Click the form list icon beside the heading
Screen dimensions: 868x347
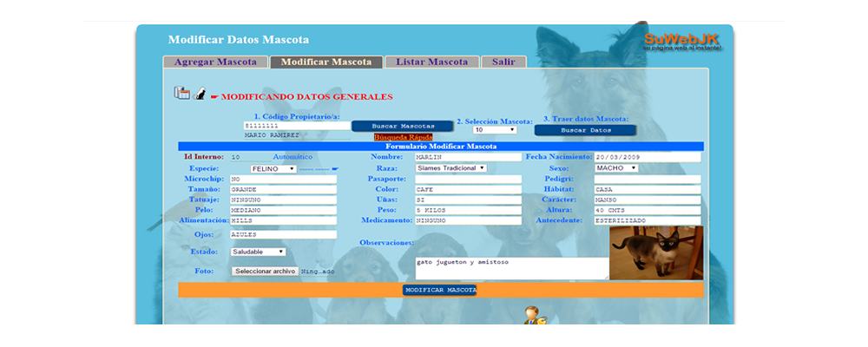(x=181, y=94)
